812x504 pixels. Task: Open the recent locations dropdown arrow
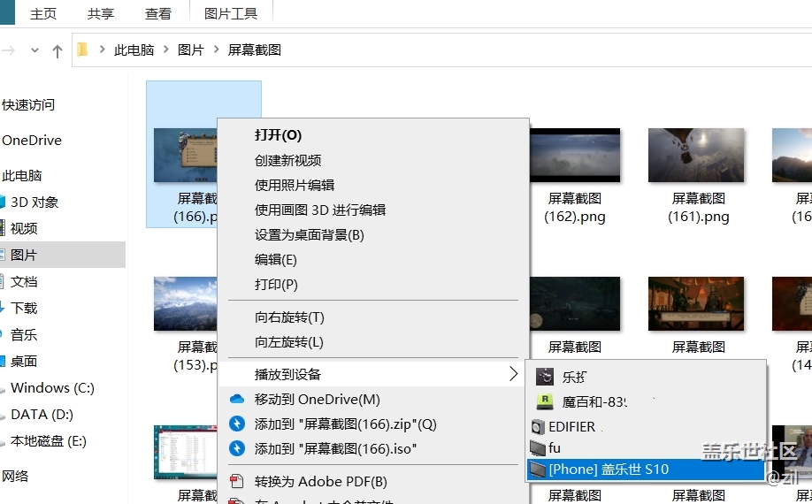pyautogui.click(x=35, y=50)
